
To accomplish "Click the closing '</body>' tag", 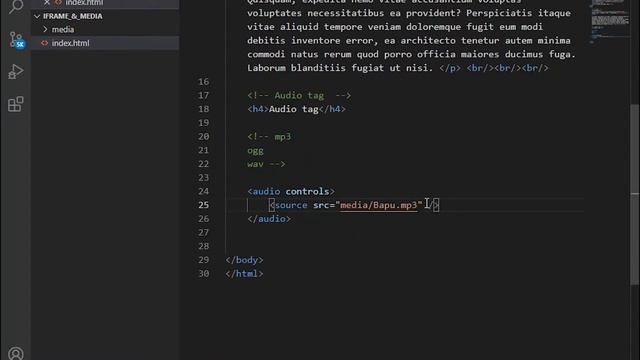I will [244, 260].
